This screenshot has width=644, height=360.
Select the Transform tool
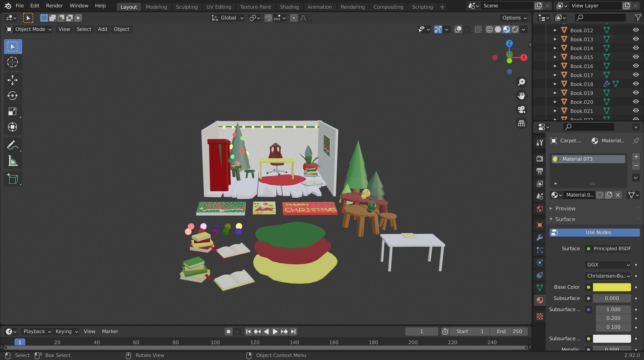tap(13, 127)
